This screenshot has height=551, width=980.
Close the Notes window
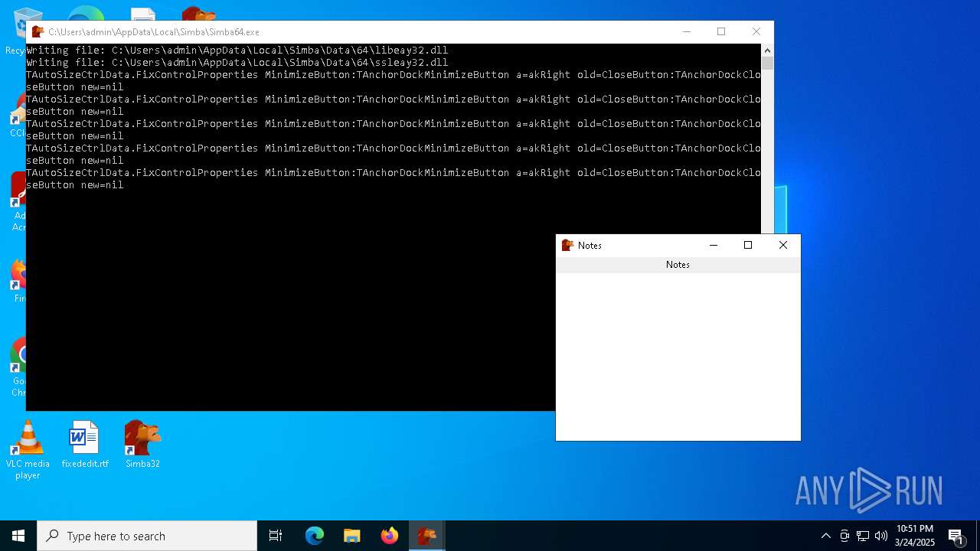click(782, 245)
